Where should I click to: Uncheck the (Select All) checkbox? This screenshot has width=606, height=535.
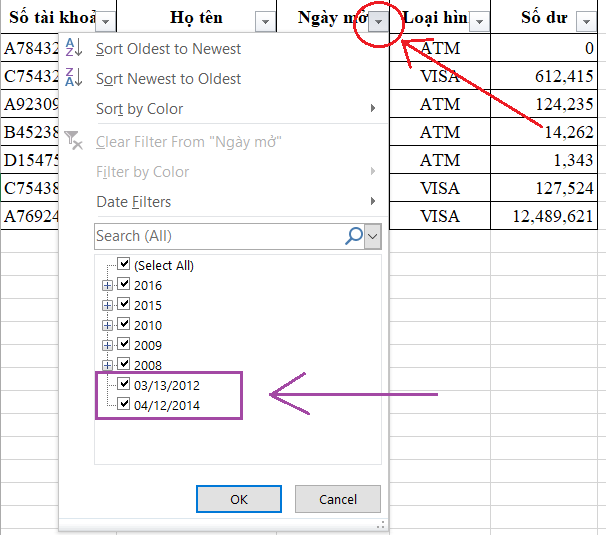tap(124, 265)
